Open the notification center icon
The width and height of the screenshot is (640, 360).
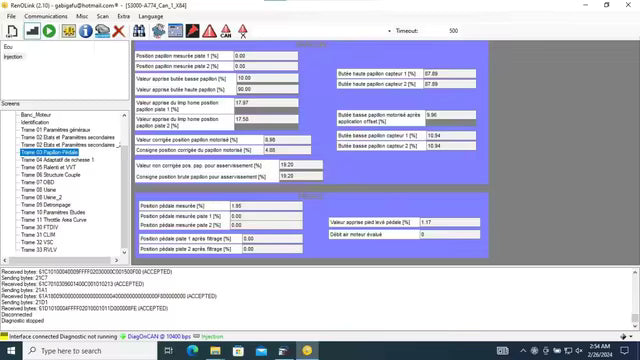point(624,351)
